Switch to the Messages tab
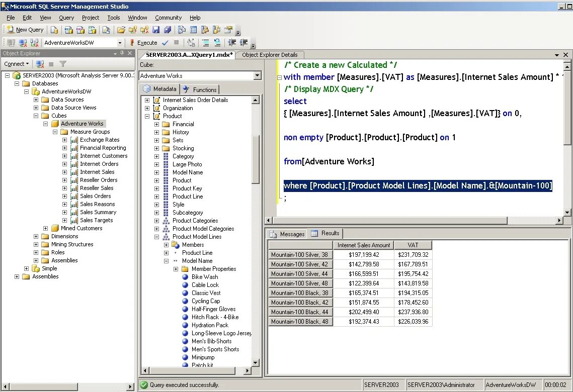This screenshot has height=392, width=573. coord(287,234)
